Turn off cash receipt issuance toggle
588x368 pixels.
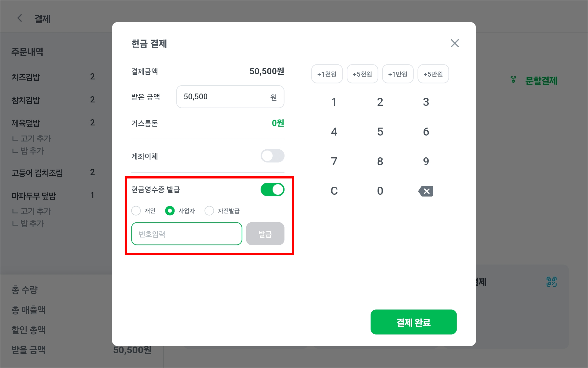[272, 190]
